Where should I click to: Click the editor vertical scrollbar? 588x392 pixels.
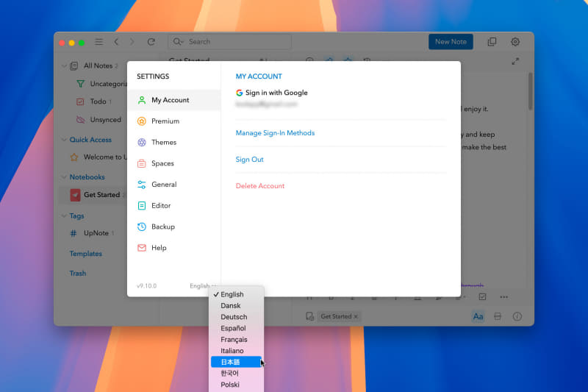pos(530,91)
